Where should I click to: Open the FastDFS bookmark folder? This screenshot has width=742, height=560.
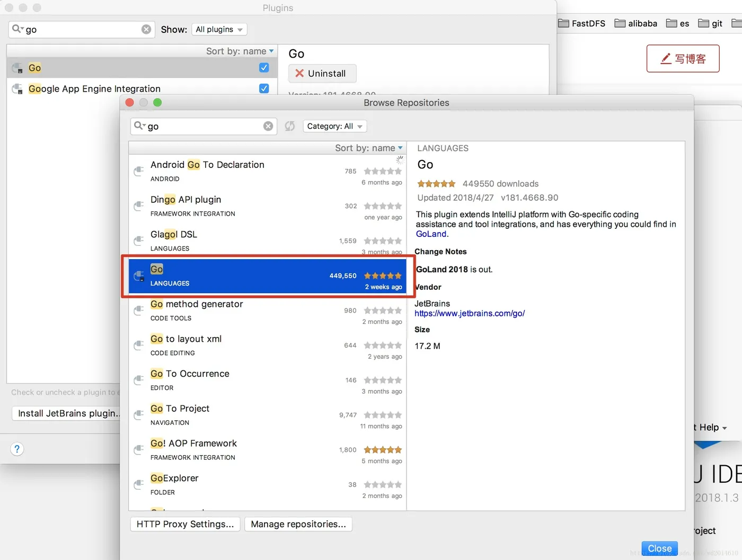[x=582, y=23]
